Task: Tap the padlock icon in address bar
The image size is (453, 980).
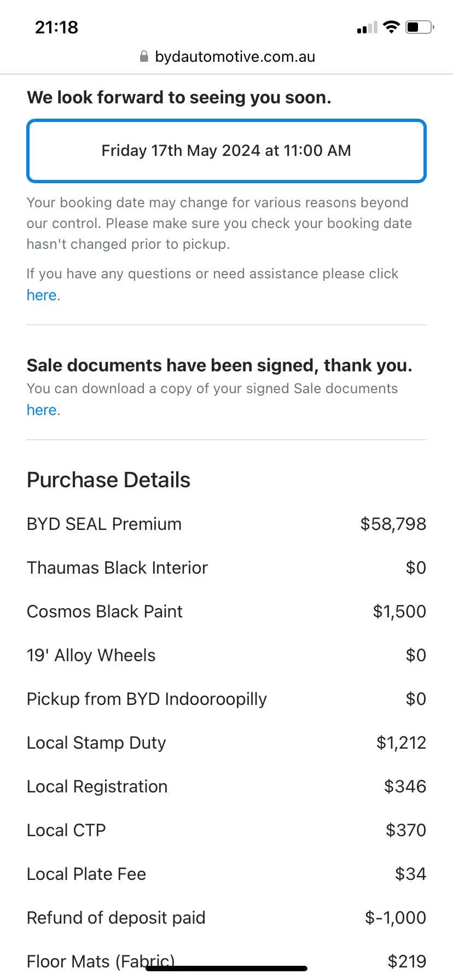Action: pyautogui.click(x=144, y=57)
